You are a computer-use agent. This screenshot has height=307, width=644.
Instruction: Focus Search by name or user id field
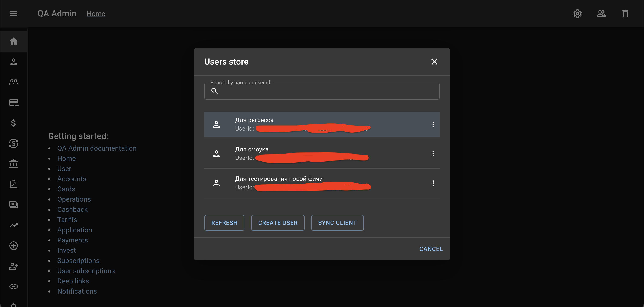tap(322, 91)
